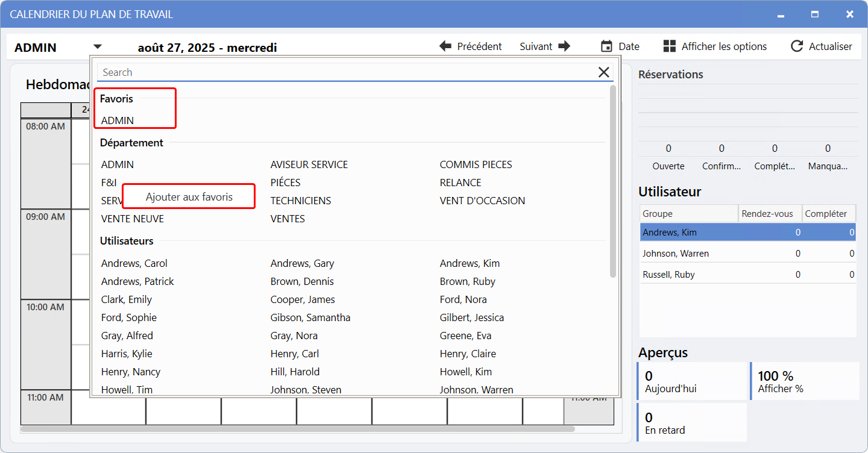Click the Précédent left arrow icon
The image size is (868, 453).
click(445, 46)
